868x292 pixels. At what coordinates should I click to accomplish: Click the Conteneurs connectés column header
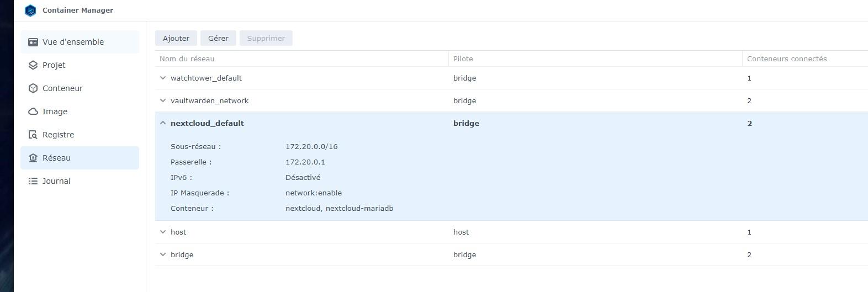coord(787,59)
